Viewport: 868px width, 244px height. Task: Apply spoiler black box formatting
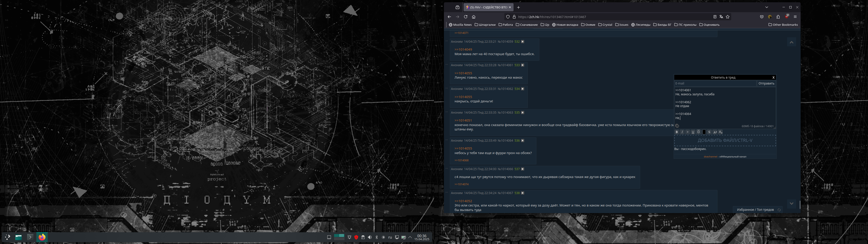coord(704,132)
